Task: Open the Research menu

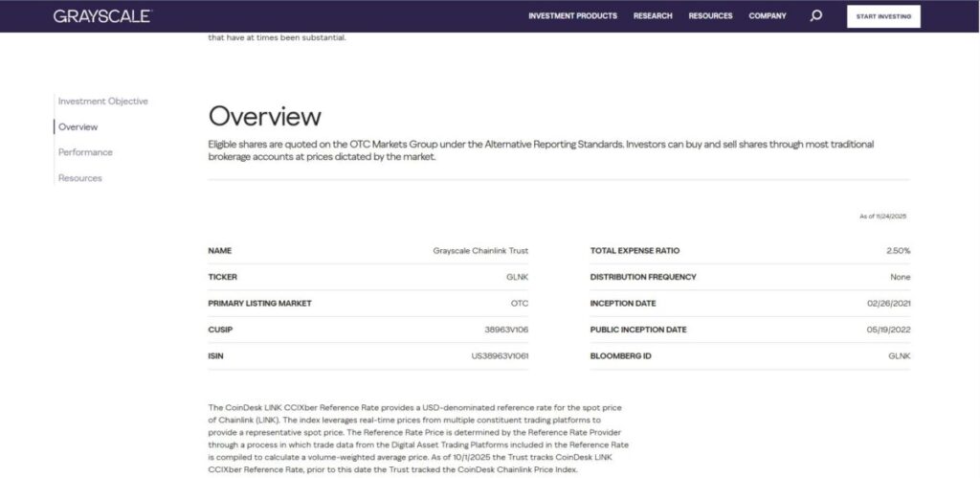Action: 653,16
